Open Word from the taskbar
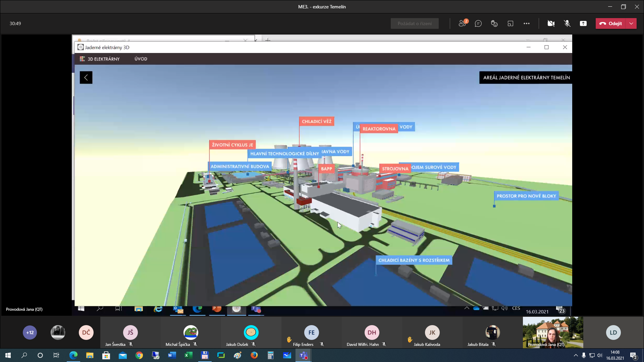Viewport: 644px width, 362px height. click(x=172, y=355)
